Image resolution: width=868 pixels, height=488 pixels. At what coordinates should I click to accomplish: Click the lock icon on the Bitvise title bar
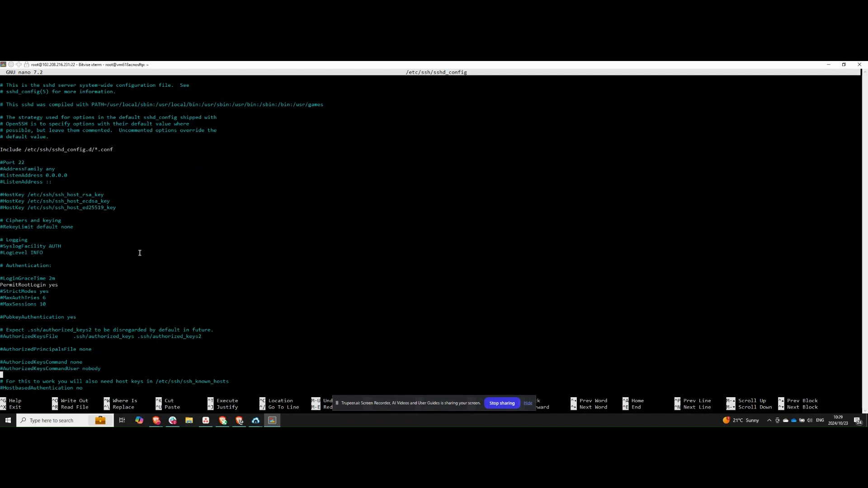[x=26, y=65]
